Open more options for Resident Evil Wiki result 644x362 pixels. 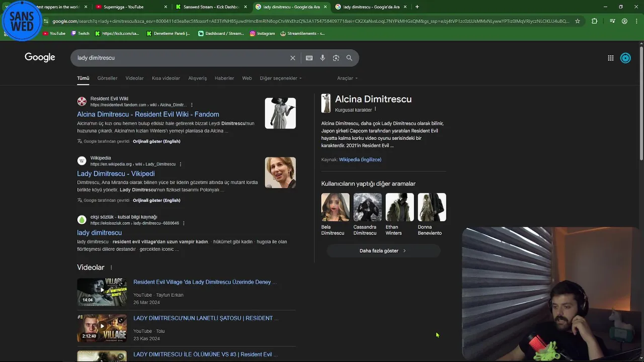(192, 105)
